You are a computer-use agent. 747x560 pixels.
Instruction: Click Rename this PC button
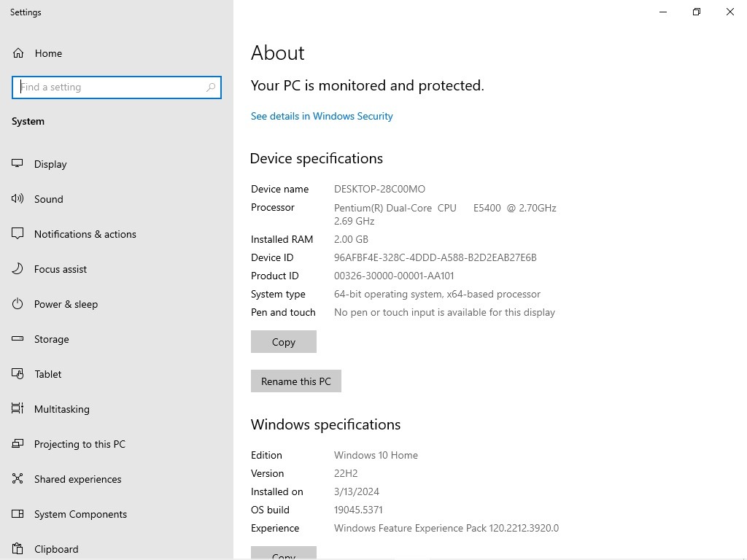point(296,381)
